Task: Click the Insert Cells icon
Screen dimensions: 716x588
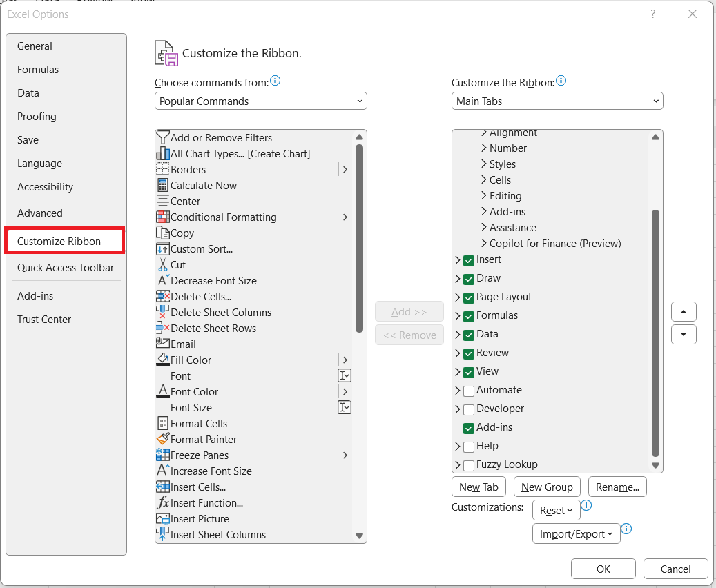Action: click(162, 487)
